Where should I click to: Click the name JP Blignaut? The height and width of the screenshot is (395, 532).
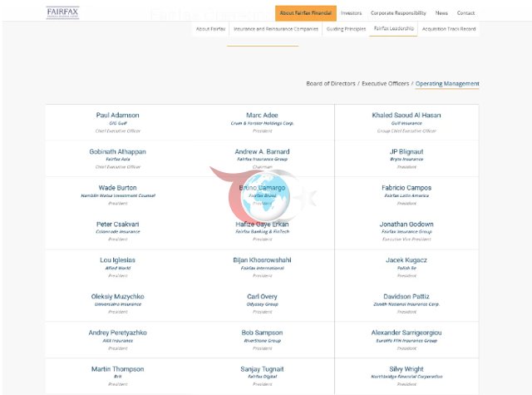tap(406, 151)
